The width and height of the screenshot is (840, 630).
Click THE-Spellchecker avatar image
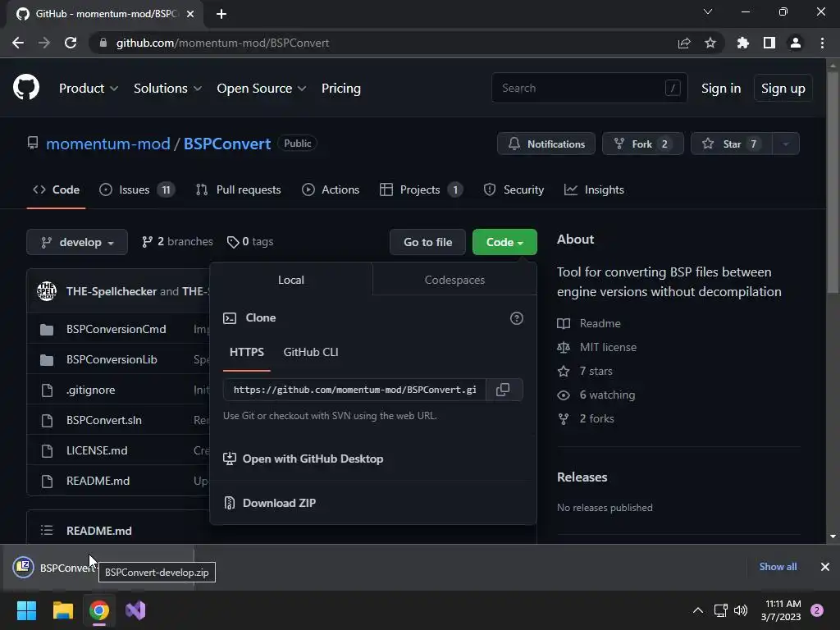coord(47,291)
